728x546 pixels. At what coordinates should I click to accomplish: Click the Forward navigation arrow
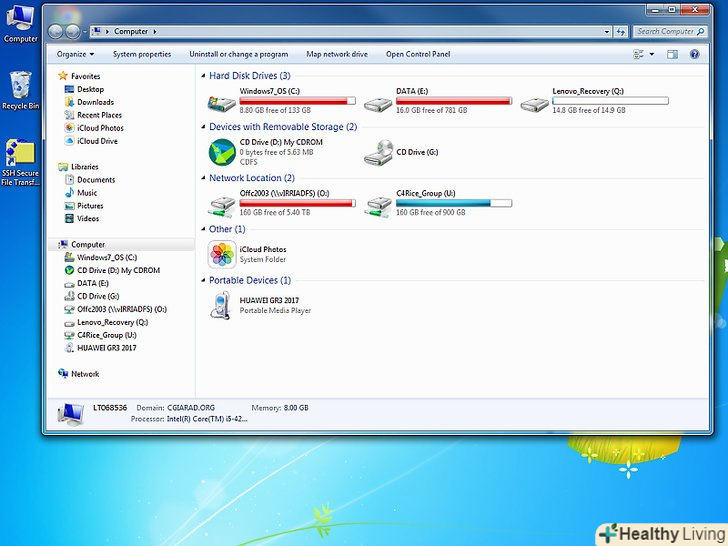tap(72, 32)
